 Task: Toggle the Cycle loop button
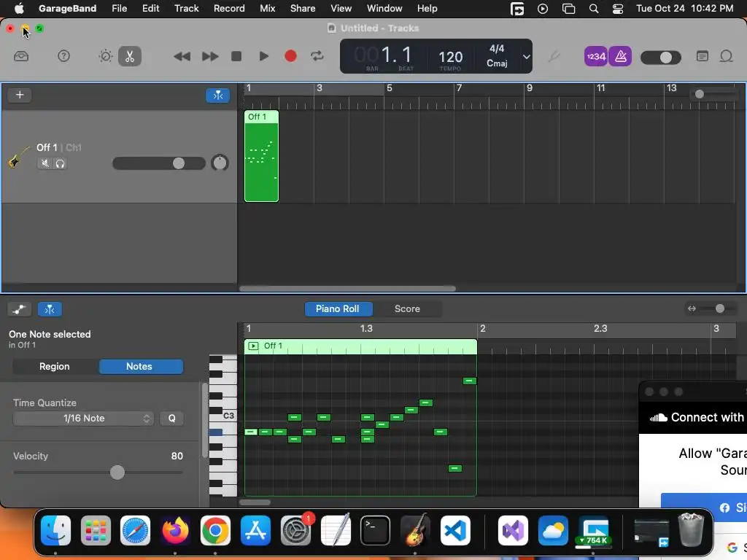pyautogui.click(x=317, y=56)
